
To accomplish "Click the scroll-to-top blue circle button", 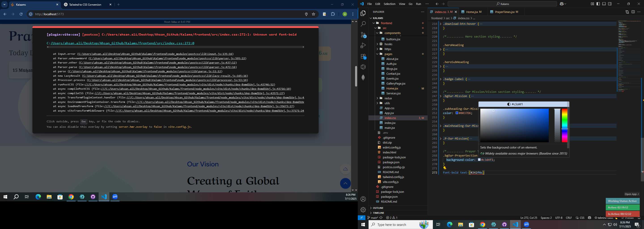I will click(345, 184).
